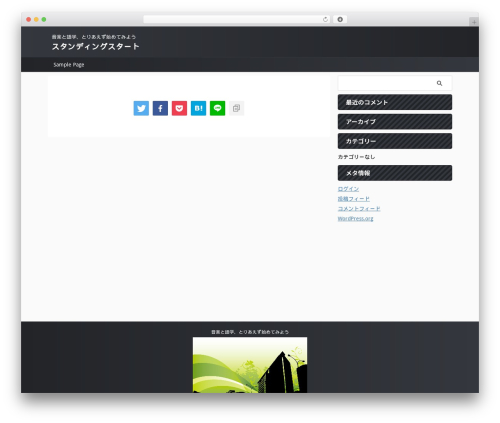This screenshot has width=500, height=423.
Task: Minimize the browser window with the yellow button
Action: click(36, 20)
